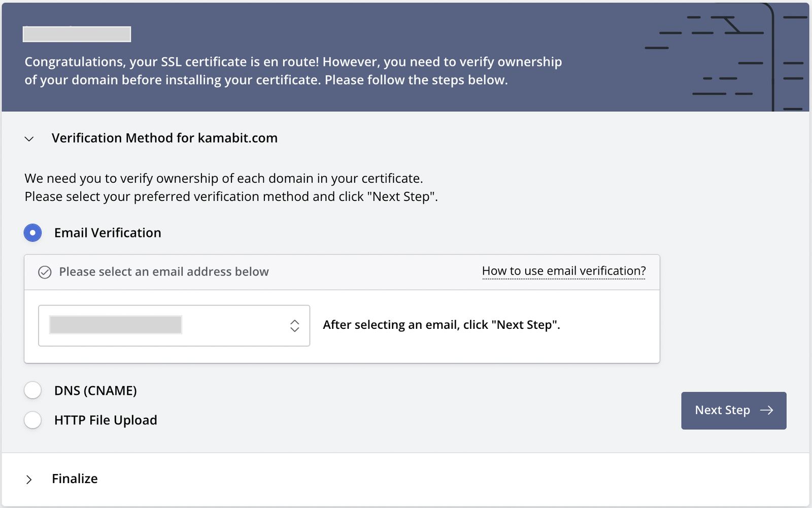Click the right arrow icon in Next Step
The width and height of the screenshot is (812, 508).
pyautogui.click(x=766, y=410)
